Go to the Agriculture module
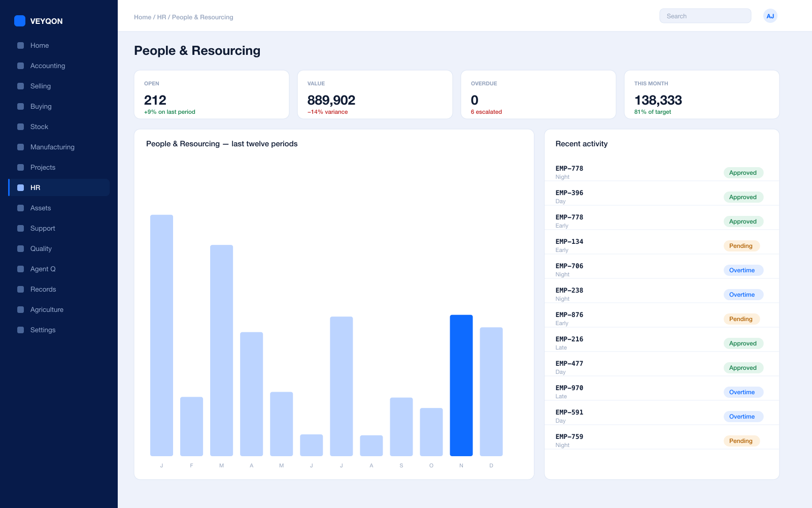The image size is (812, 508). pos(59,309)
